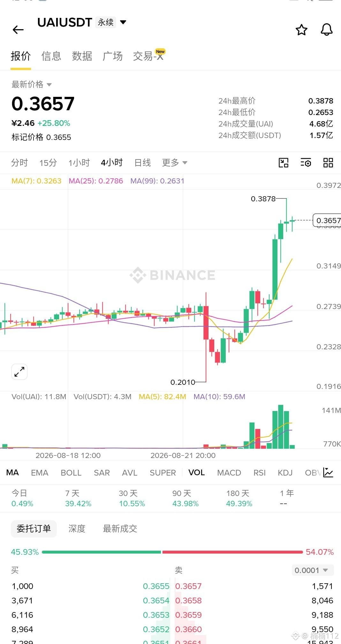Tap 30 天 10.55% performance

[132, 498]
